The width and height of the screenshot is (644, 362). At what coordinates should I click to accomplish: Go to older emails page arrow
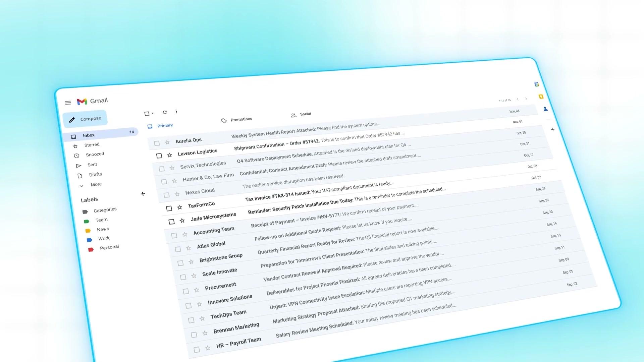[x=526, y=99]
